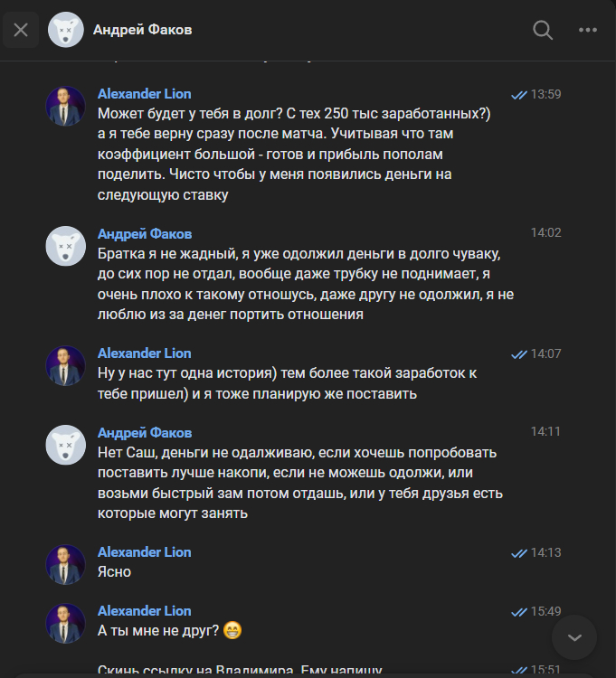The height and width of the screenshot is (678, 616).
Task: Select the message "Ясно"
Action: (x=114, y=571)
